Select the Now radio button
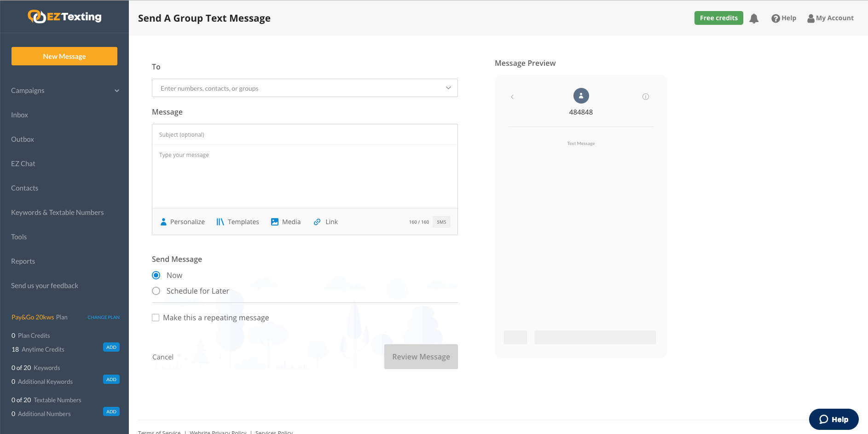Viewport: 868px width, 434px height. (x=156, y=275)
